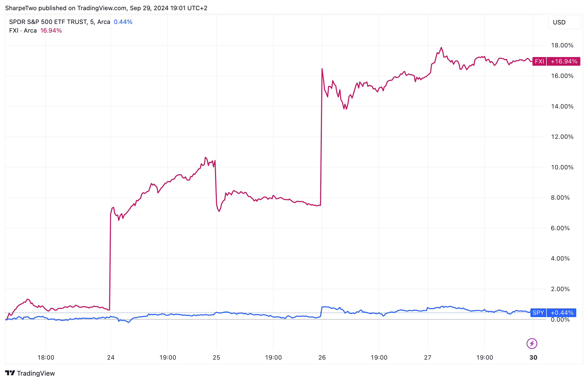
Task: Open the USD currency selector
Action: (x=564, y=22)
